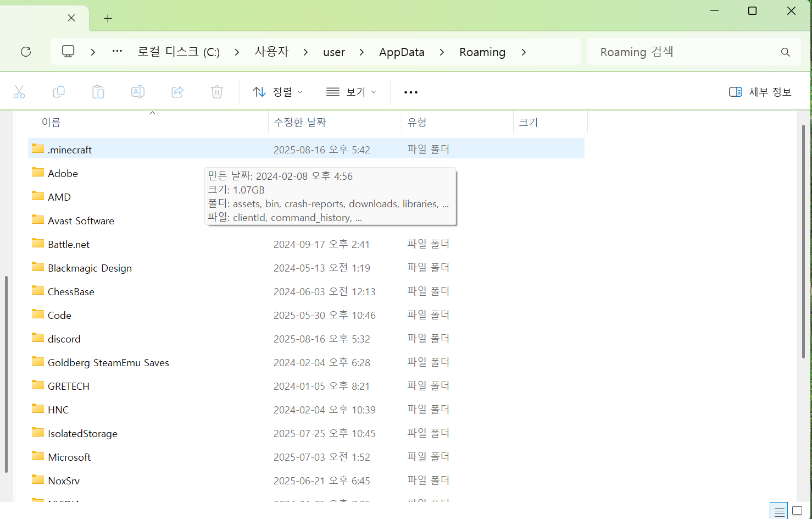
Task: Expand chevron after This PC icon
Action: [x=93, y=52]
